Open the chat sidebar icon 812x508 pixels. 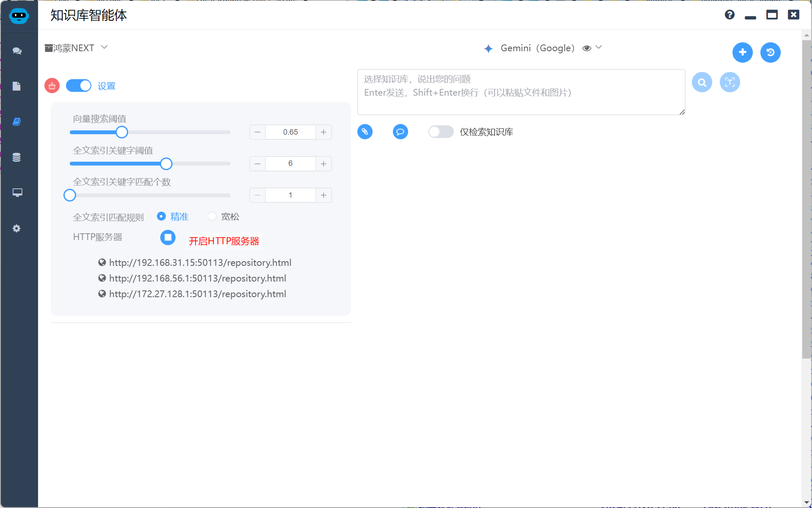pyautogui.click(x=17, y=51)
